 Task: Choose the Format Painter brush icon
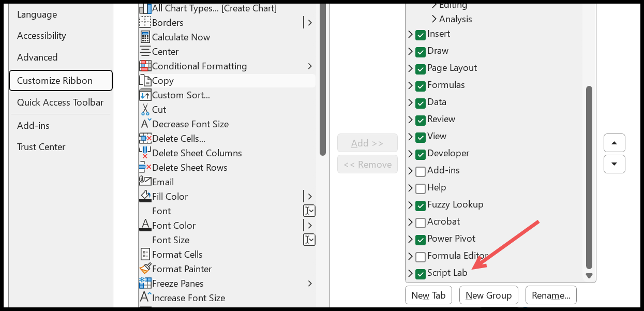145,269
